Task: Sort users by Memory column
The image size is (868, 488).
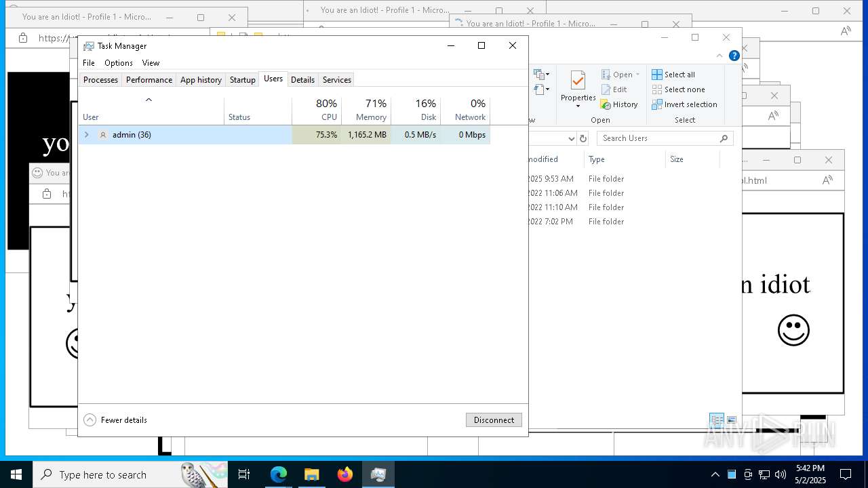Action: (366, 110)
